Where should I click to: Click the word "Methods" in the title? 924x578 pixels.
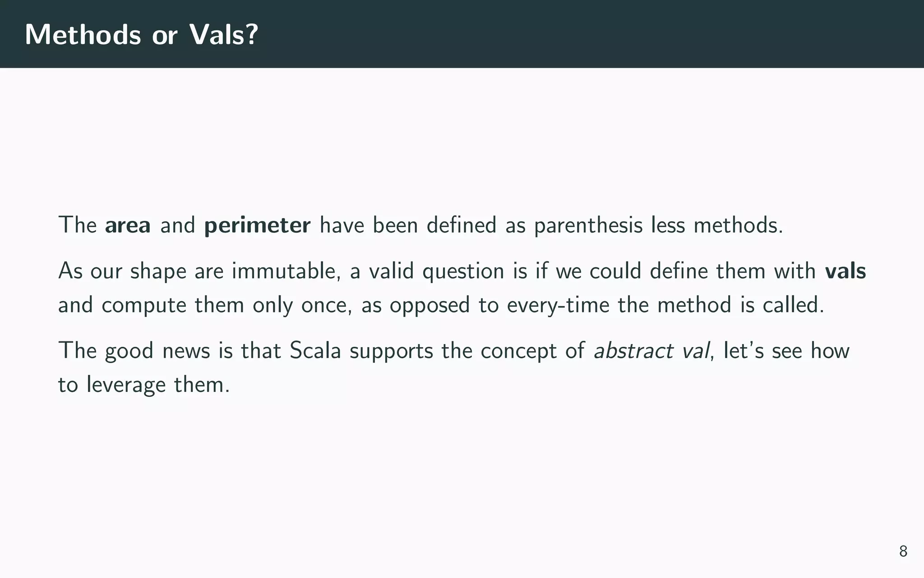pyautogui.click(x=83, y=34)
